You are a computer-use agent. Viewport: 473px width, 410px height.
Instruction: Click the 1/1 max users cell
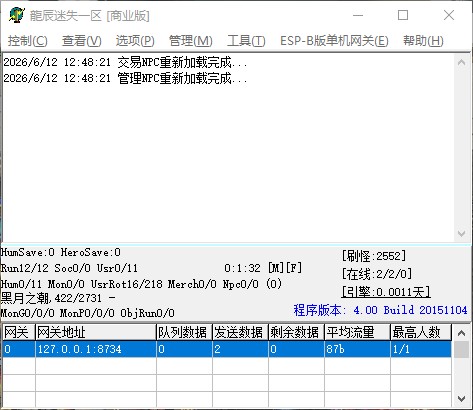point(421,349)
